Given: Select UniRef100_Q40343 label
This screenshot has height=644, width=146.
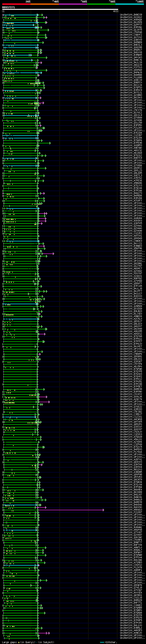Looking at the screenshot, I should coord(131,58).
